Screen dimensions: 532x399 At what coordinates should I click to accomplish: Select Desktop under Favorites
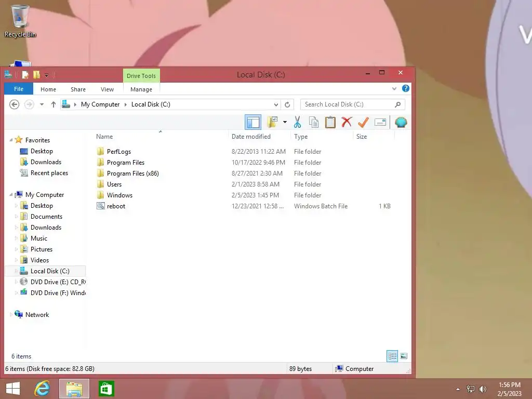click(x=42, y=151)
